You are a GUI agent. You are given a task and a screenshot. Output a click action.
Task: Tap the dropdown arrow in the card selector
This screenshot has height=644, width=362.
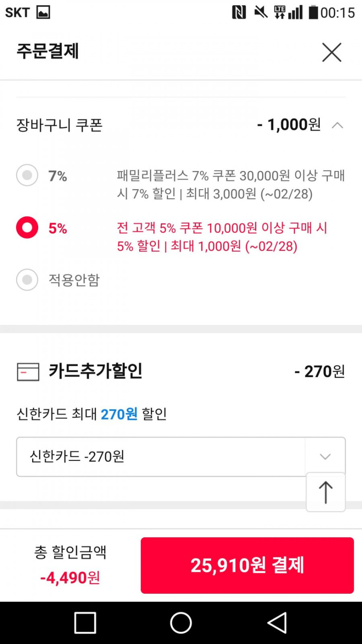[325, 457]
